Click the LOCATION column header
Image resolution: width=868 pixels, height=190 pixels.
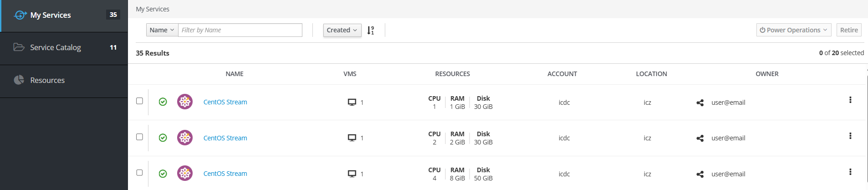651,74
